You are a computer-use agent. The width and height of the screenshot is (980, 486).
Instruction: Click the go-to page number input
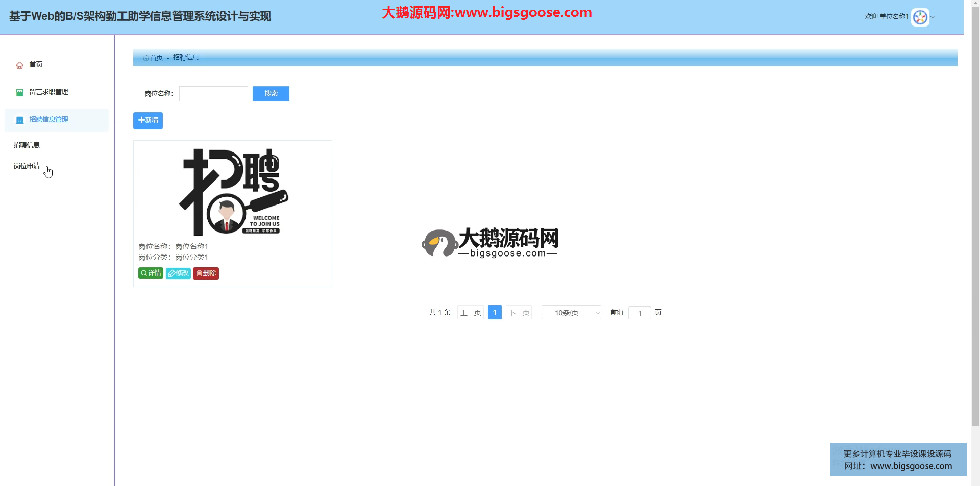(x=639, y=313)
